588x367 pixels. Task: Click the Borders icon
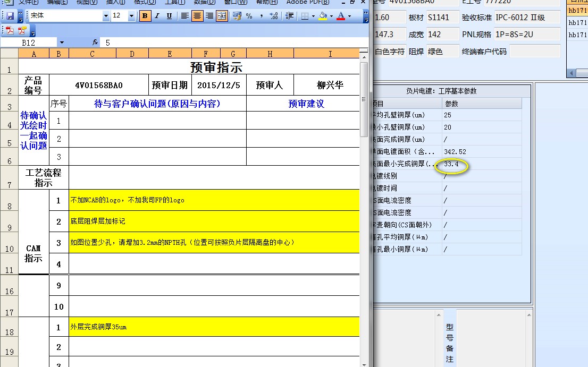point(305,16)
